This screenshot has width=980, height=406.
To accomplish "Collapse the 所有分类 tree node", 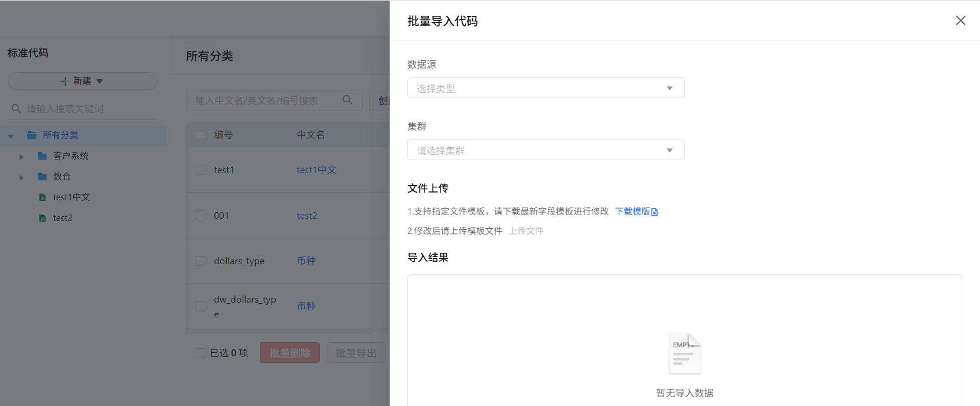I will [11, 136].
